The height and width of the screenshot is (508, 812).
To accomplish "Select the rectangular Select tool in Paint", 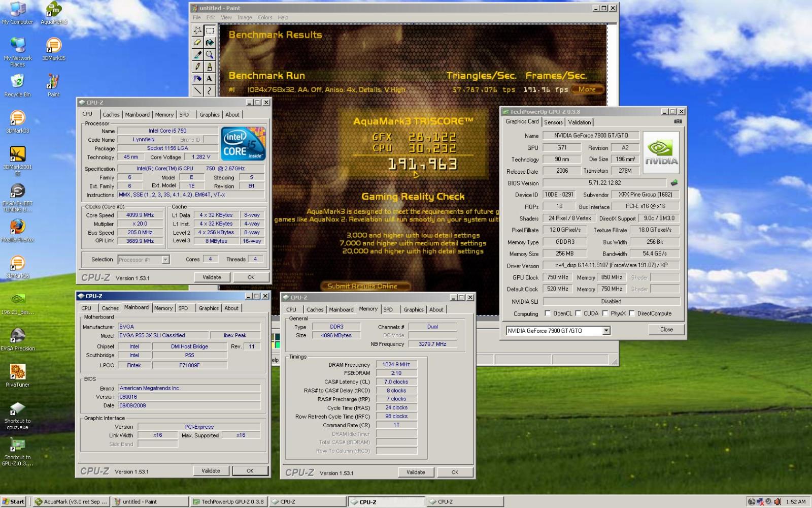I will pos(210,30).
